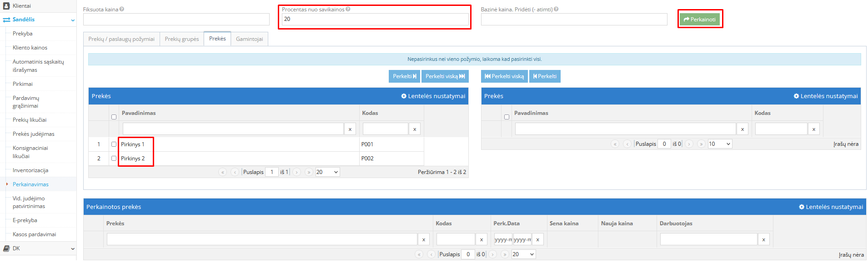Open page size dropdown showing 10 in right table
The height and width of the screenshot is (263, 868).
(x=720, y=144)
